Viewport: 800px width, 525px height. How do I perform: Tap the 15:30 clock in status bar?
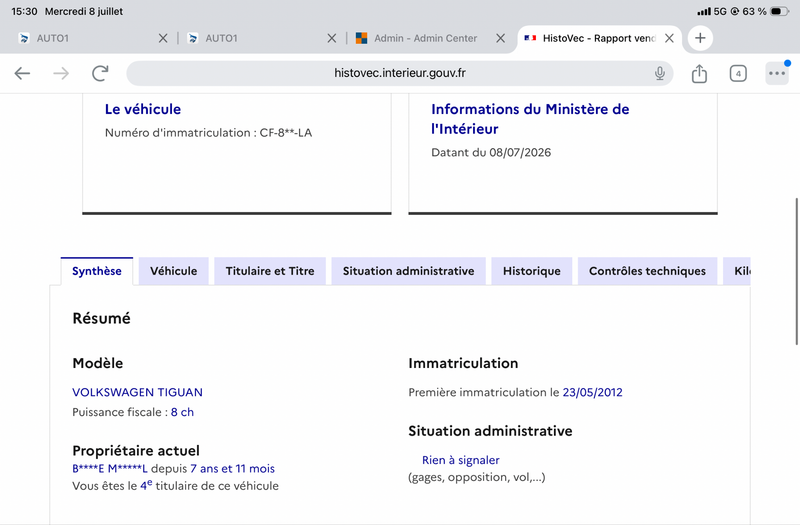tap(24, 11)
